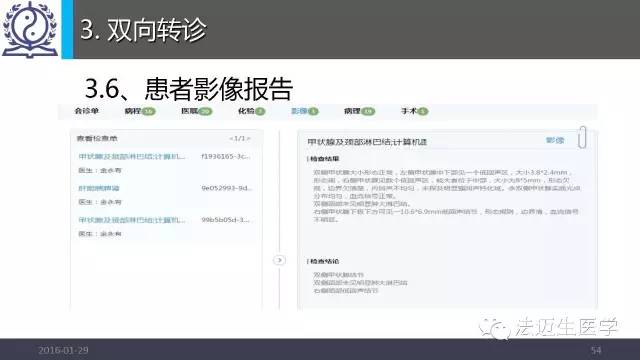Click the 检查结论 section heading
640x360 pixels.
[x=324, y=261]
